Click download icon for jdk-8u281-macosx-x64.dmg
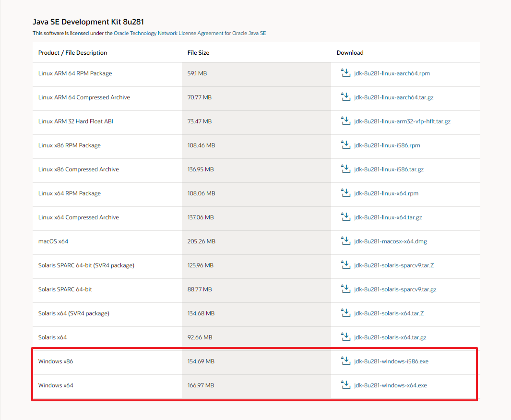The width and height of the screenshot is (511, 420). point(345,240)
